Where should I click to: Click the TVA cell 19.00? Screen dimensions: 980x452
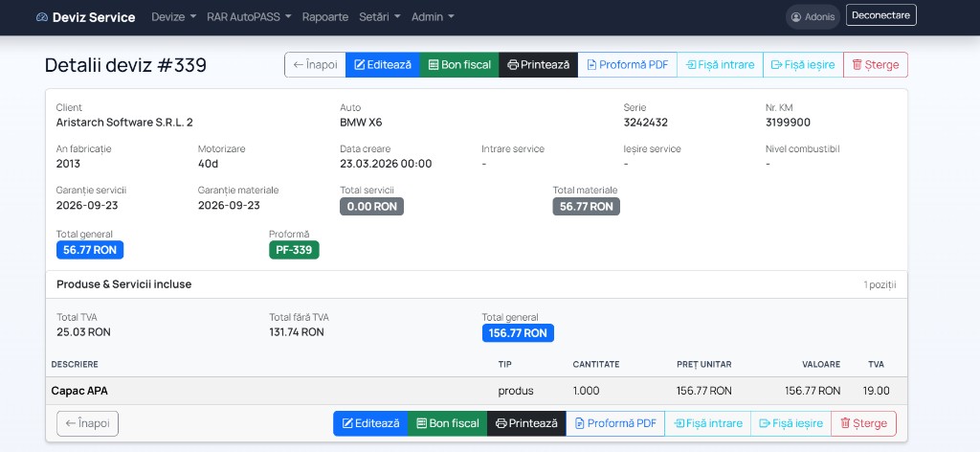(877, 391)
